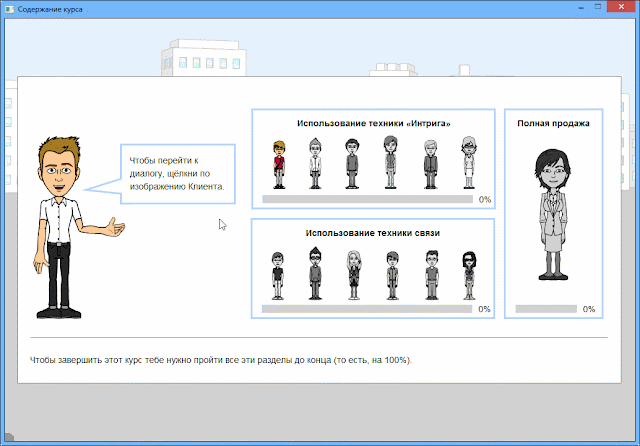Select the spiky-haired client with glasses under техники связи
Viewport: 640px width, 446px height.
click(x=315, y=273)
